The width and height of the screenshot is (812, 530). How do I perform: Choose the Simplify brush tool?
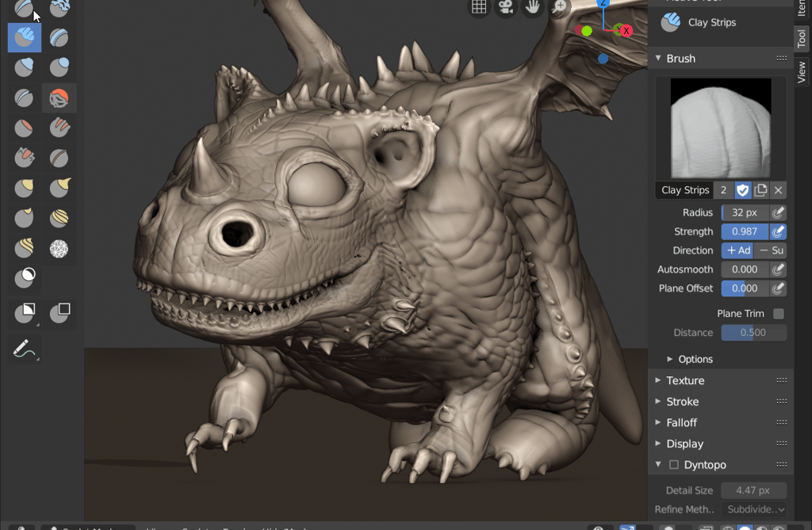pos(59,249)
